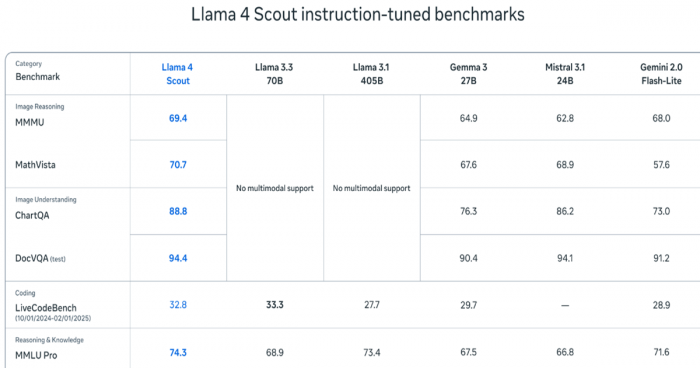Image resolution: width=700 pixels, height=368 pixels.
Task: Click the ChartQA benchmark label
Action: 32,215
